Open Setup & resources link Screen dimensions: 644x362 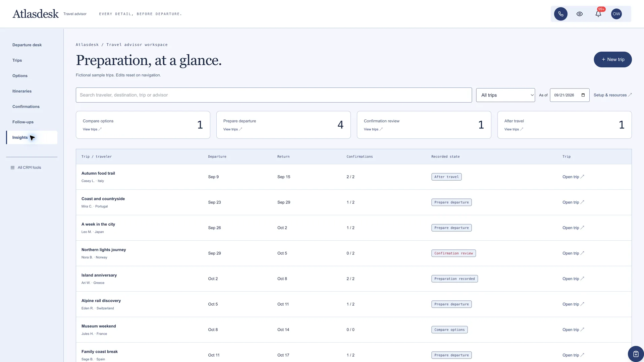tap(612, 95)
